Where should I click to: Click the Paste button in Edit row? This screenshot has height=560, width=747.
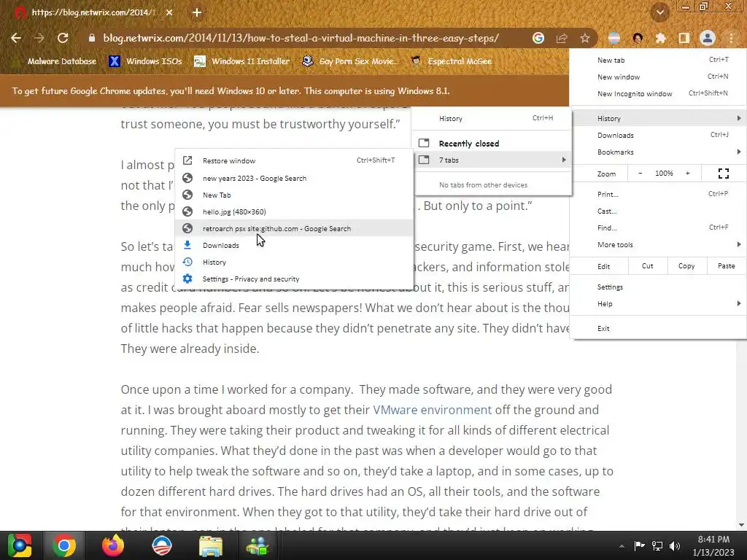[726, 266]
